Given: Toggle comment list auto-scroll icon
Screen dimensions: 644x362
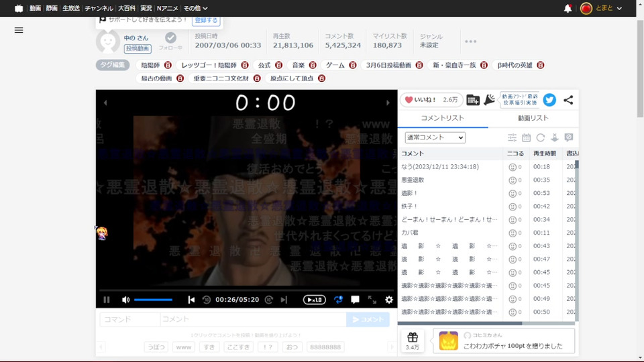Looking at the screenshot, I should pyautogui.click(x=555, y=137).
